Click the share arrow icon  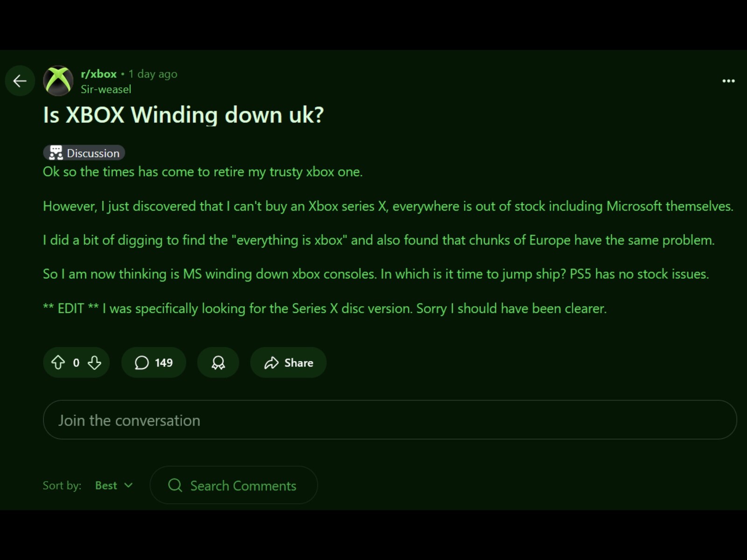(271, 363)
